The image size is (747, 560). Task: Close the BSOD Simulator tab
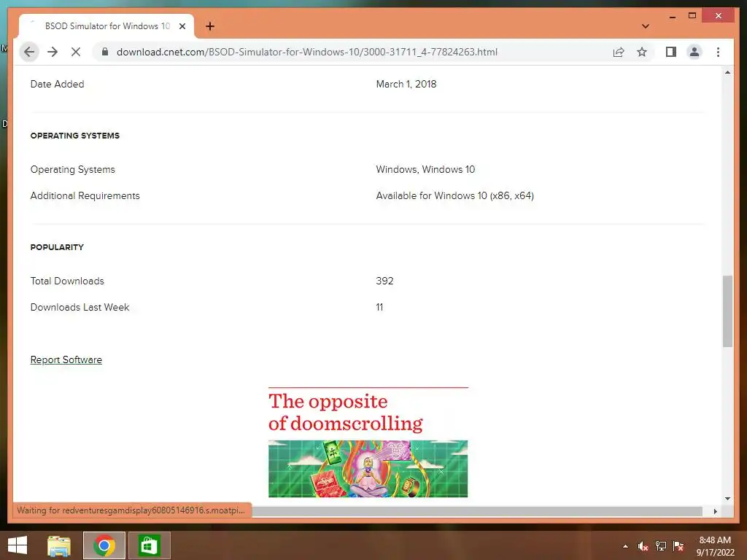coord(182,26)
